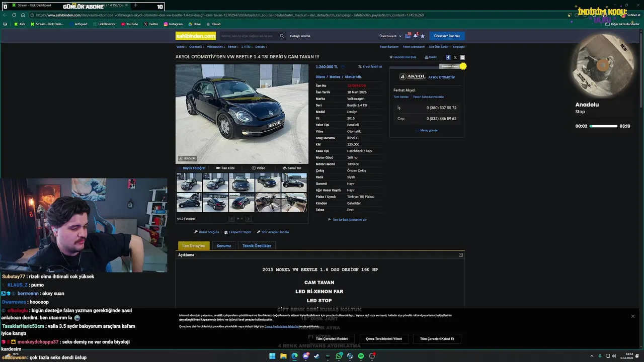The height and width of the screenshot is (362, 644).
Task: Click the Yazdır print link
Action: 431,57
